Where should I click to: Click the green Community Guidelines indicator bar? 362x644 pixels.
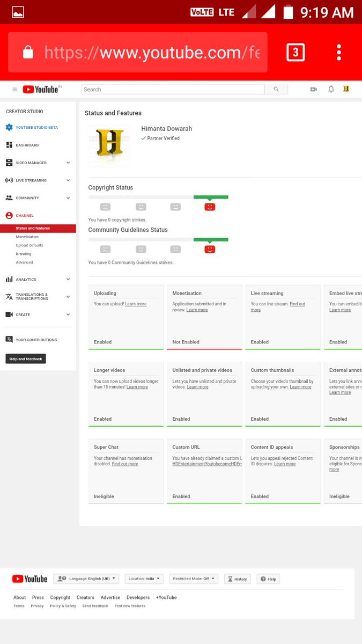tap(211, 239)
